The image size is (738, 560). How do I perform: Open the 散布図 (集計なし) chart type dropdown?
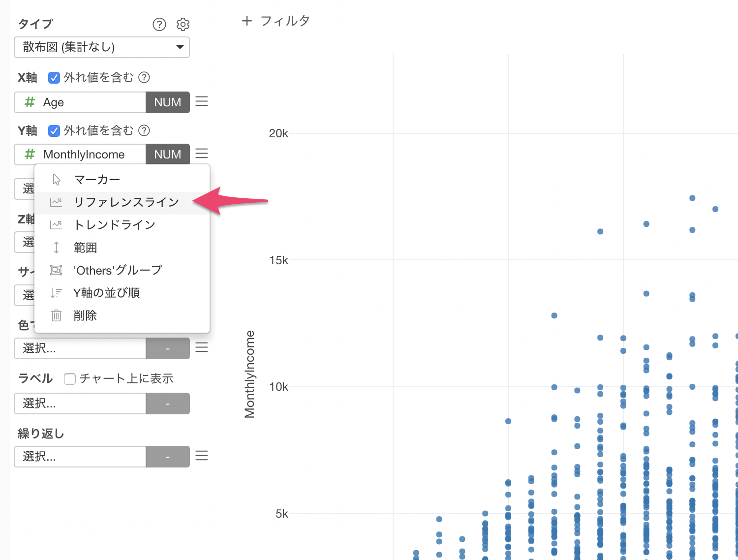click(102, 47)
